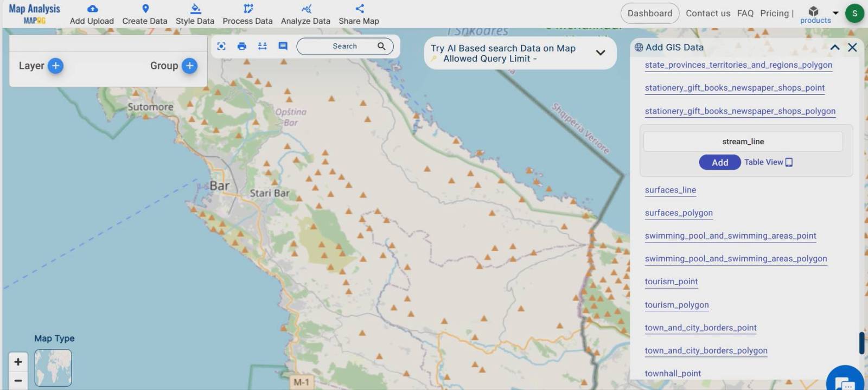Open stationery_gift_books_newspaper_shops_point dataset
Viewport: 868px width, 390px height.
tap(735, 88)
